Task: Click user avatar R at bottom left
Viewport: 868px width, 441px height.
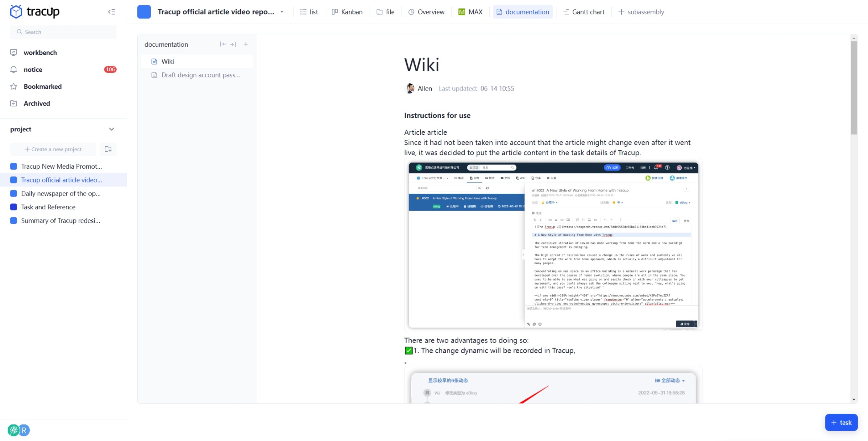Action: 24,430
